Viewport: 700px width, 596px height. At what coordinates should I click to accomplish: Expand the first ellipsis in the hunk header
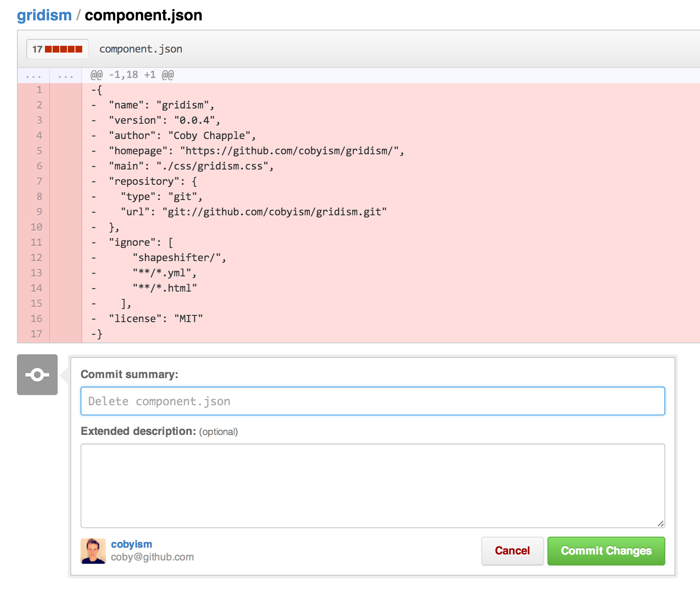(x=33, y=75)
